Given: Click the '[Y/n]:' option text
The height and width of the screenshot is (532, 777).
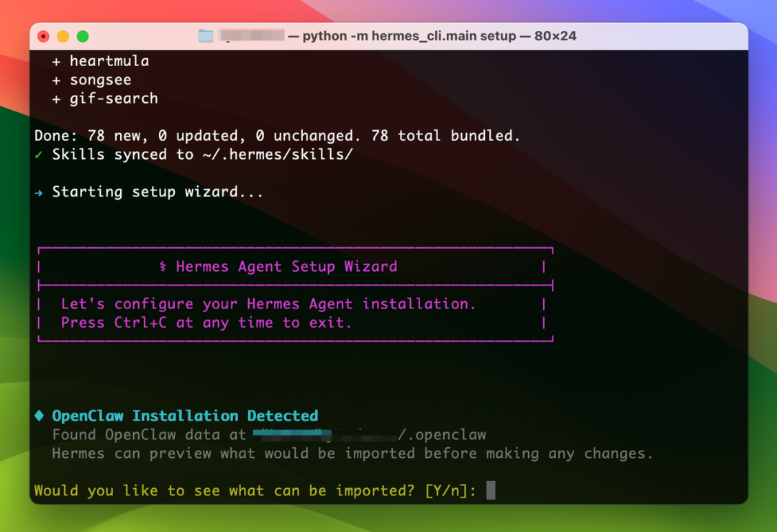Looking at the screenshot, I should pos(450,490).
